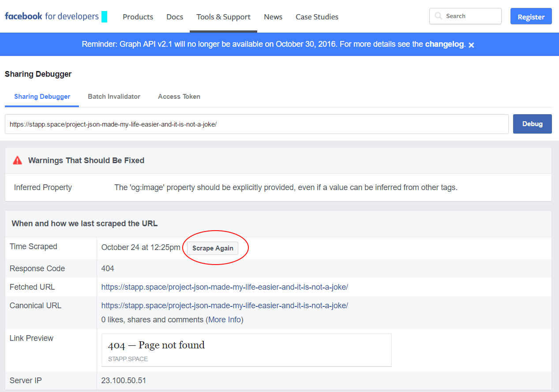Click the More Info link
The width and height of the screenshot is (559, 392).
[224, 320]
